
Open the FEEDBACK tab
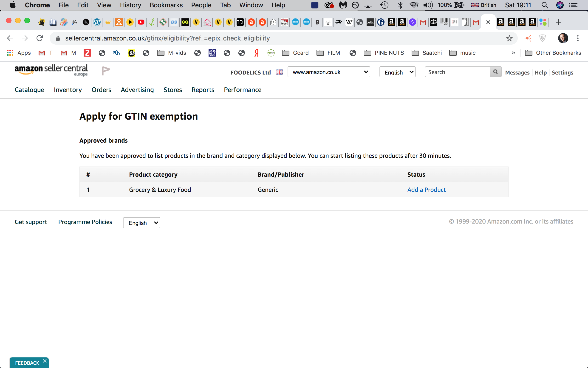click(27, 363)
